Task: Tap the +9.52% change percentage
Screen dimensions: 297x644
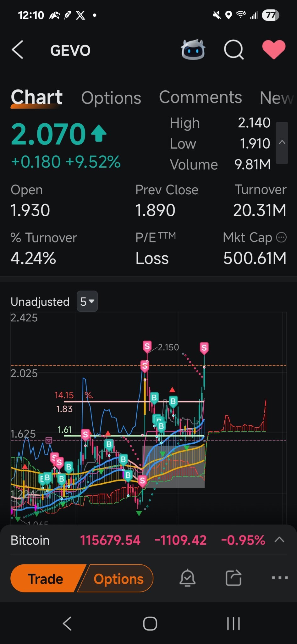Action: coord(93,162)
